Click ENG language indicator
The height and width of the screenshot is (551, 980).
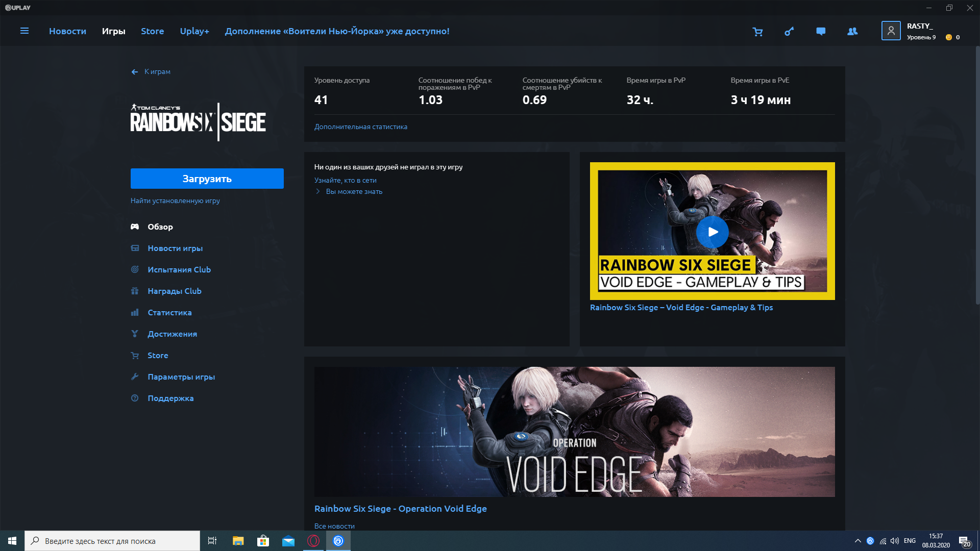tap(910, 541)
